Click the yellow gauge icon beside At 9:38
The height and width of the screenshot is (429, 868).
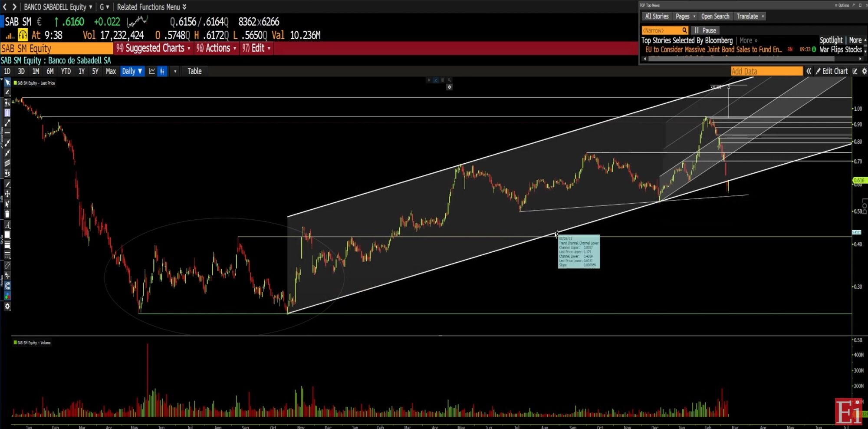click(x=23, y=35)
